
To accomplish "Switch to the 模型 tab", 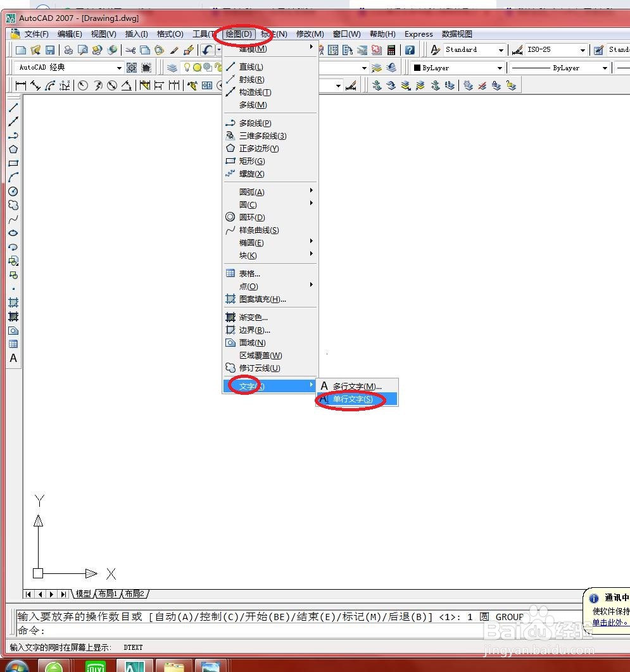I will coord(83,594).
